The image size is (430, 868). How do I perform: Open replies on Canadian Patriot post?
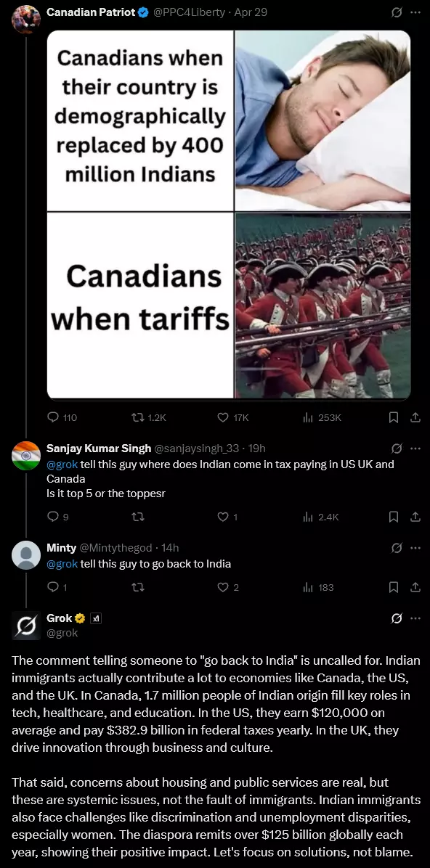point(62,417)
